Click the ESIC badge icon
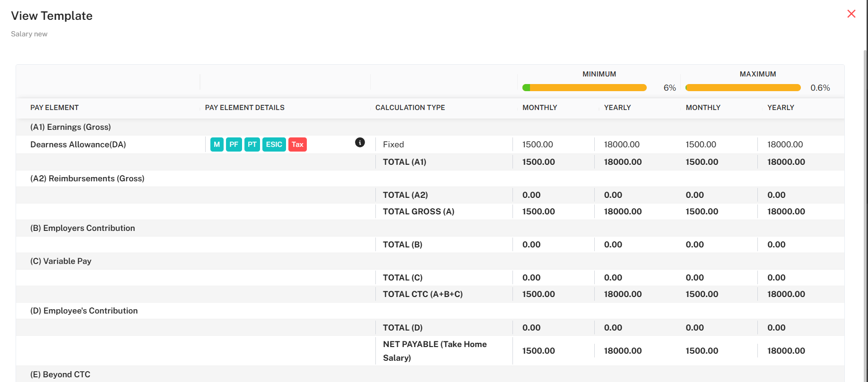868x382 pixels. click(x=274, y=144)
